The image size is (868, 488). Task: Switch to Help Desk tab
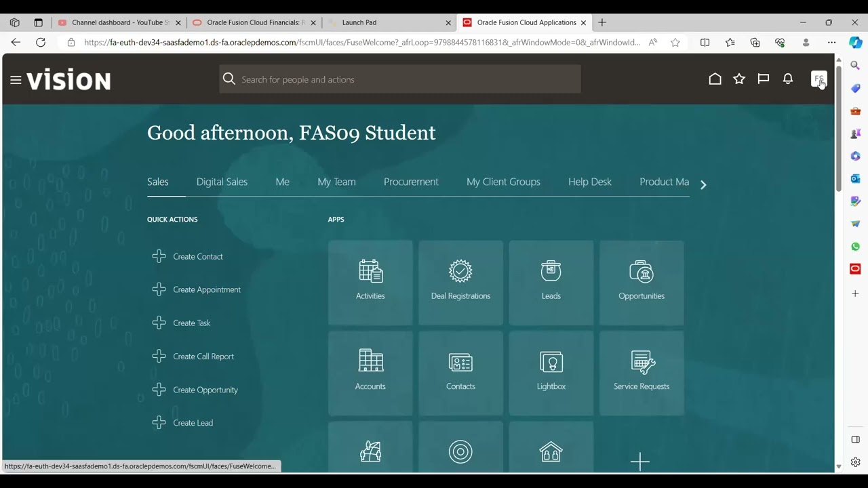tap(590, 182)
